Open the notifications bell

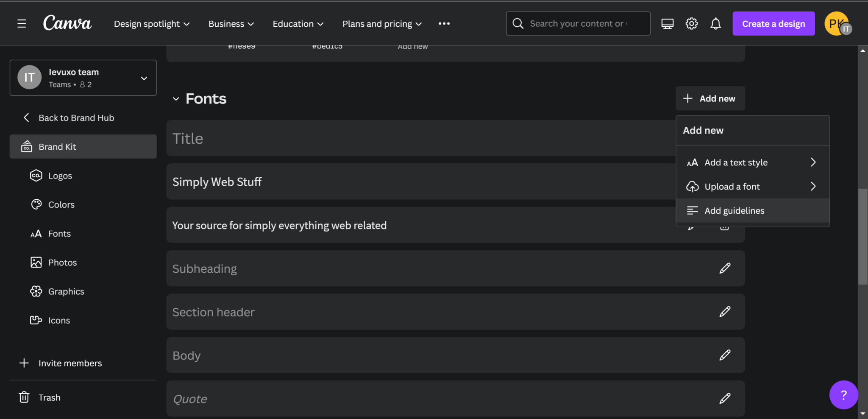pyautogui.click(x=715, y=24)
